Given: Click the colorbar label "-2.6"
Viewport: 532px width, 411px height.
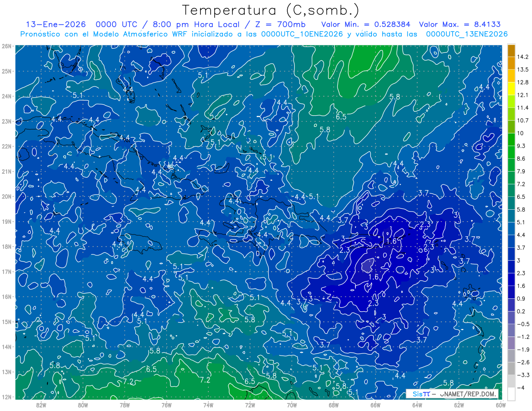Looking at the screenshot, I should click(523, 363).
